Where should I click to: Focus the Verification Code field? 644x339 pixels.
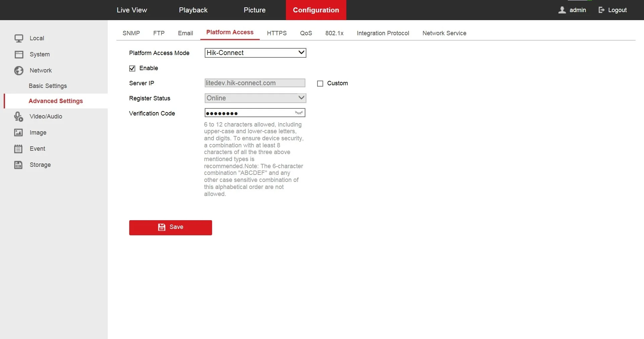tap(255, 113)
